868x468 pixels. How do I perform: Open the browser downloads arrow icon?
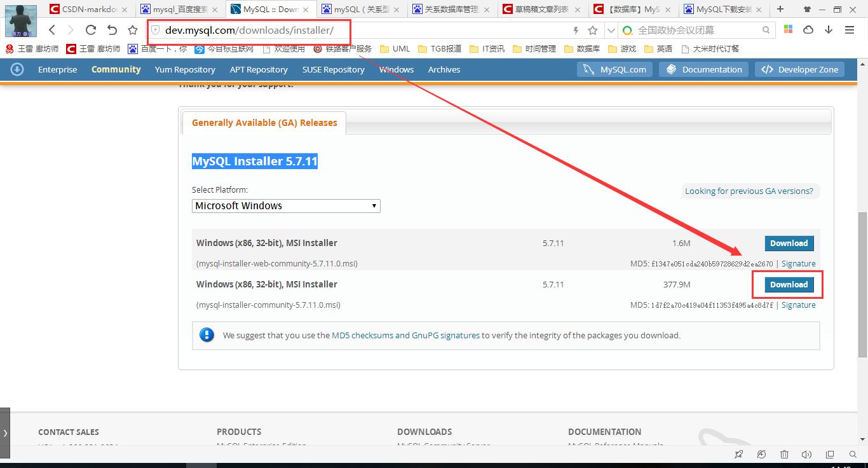829,30
